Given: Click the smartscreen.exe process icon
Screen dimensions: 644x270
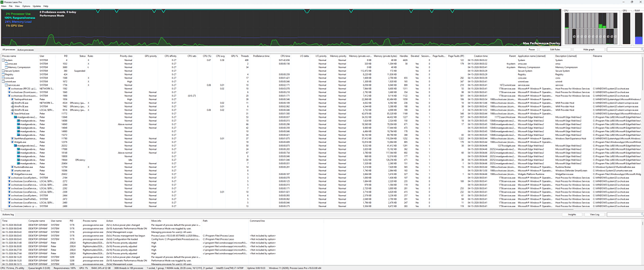Looking at the screenshot, I should [13, 171].
